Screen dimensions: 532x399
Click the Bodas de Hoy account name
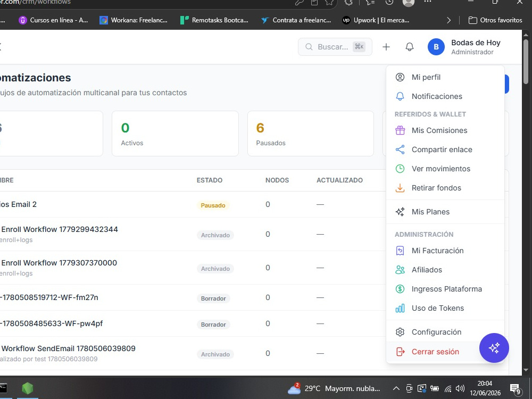[x=476, y=43]
